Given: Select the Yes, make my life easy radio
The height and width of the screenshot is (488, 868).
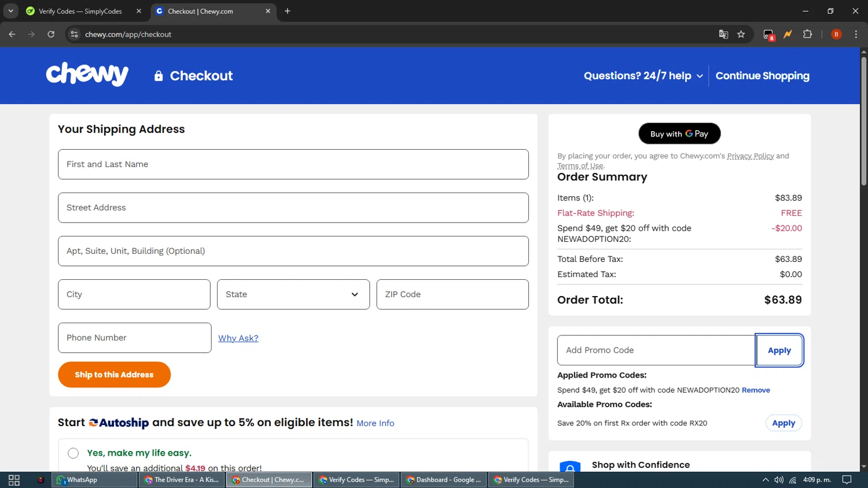Looking at the screenshot, I should 73,453.
